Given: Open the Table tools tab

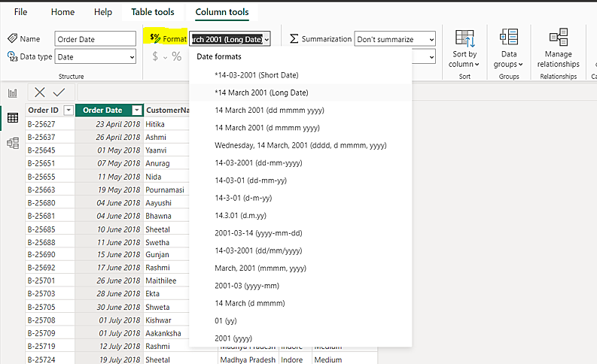Looking at the screenshot, I should (x=152, y=12).
